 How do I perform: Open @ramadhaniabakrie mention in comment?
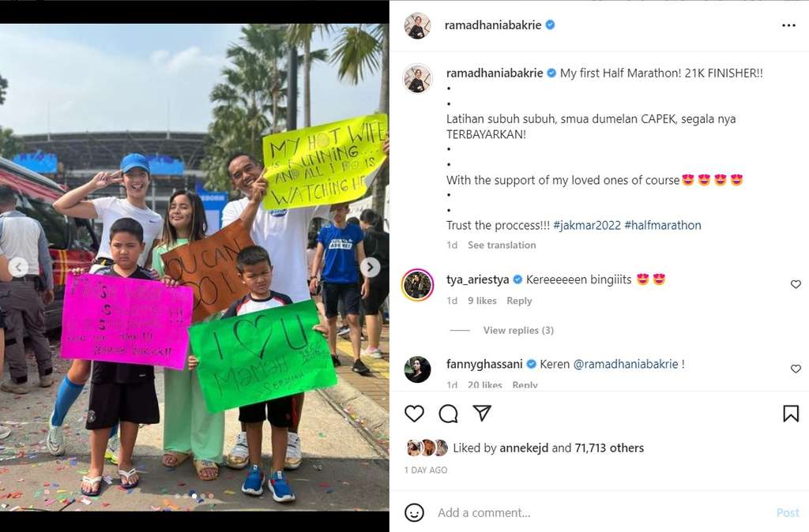pos(626,364)
